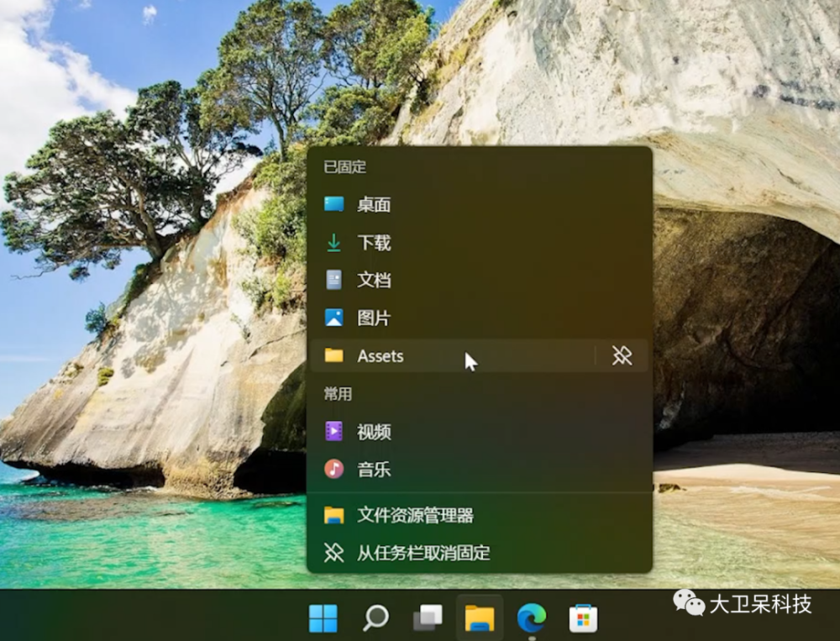
Task: Launch Microsoft Edge from the taskbar
Action: click(x=531, y=618)
